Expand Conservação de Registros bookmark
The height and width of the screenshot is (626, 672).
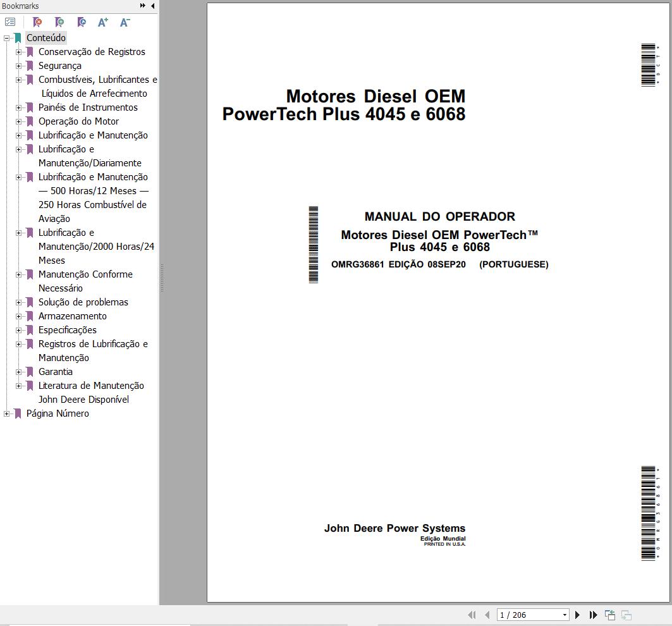[x=18, y=52]
